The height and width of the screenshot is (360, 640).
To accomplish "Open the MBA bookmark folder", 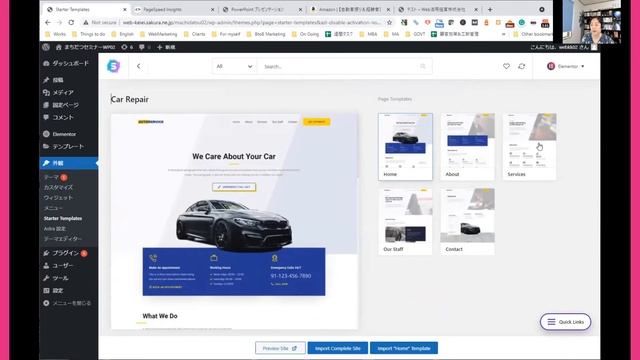I will pyautogui.click(x=369, y=34).
